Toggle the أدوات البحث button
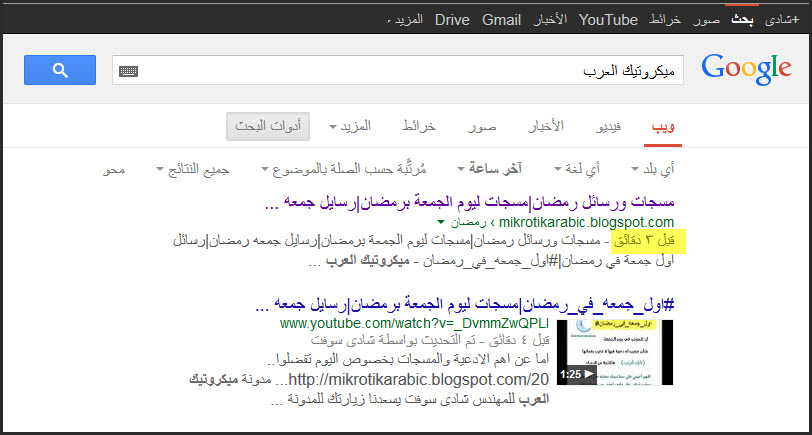Image resolution: width=812 pixels, height=435 pixels. pos(268,126)
